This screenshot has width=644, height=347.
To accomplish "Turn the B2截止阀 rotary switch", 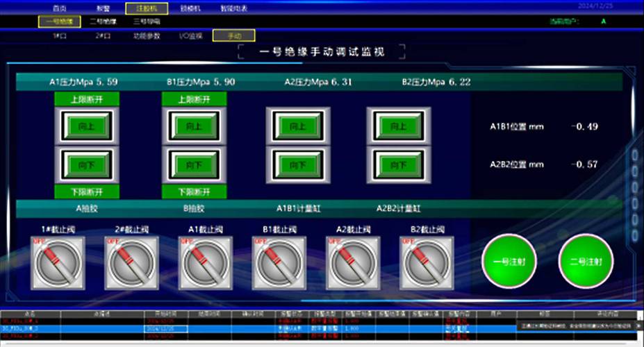I will 427,263.
